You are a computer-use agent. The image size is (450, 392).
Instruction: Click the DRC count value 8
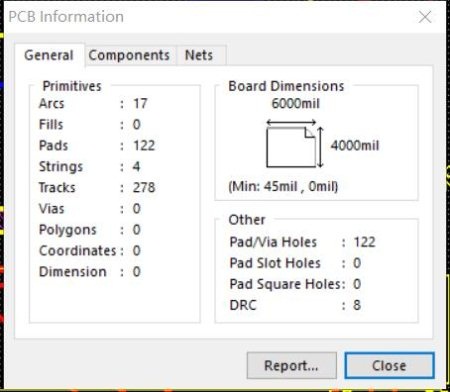(x=357, y=305)
